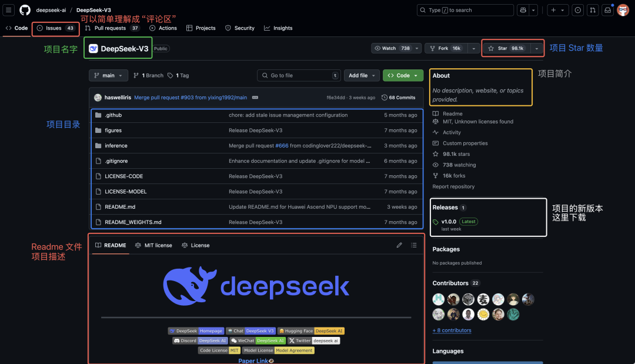Click the user profile avatar
The height and width of the screenshot is (364, 635).
coord(623,10)
